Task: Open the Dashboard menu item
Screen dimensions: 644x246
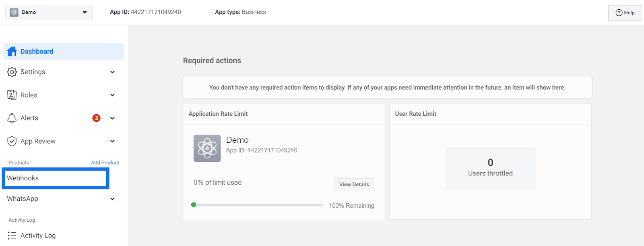Action: click(64, 52)
